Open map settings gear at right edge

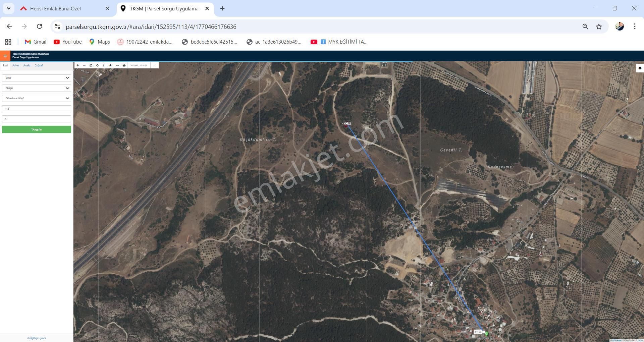pyautogui.click(x=640, y=68)
